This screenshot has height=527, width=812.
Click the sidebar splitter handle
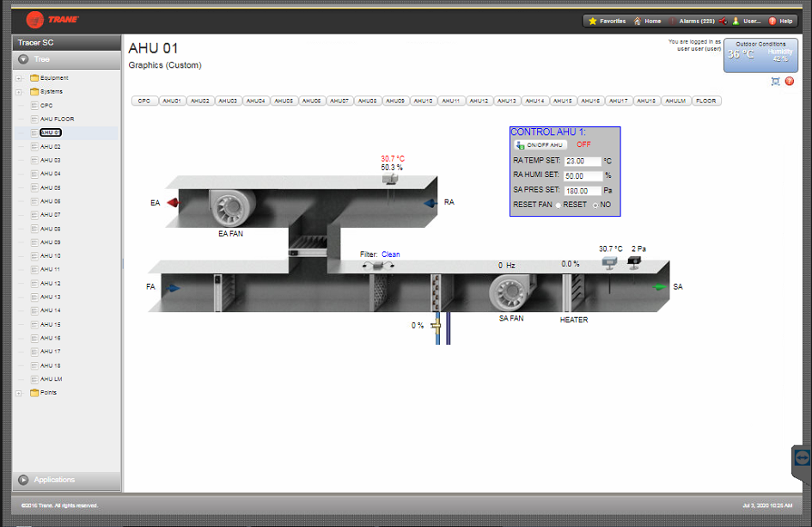[123, 264]
